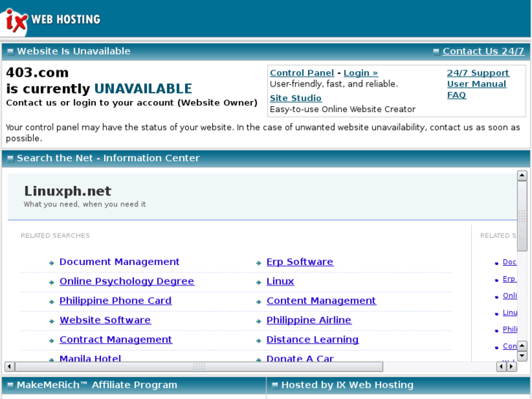
Task: Click the arrow bullet beside Erp Software
Action: coord(258,263)
